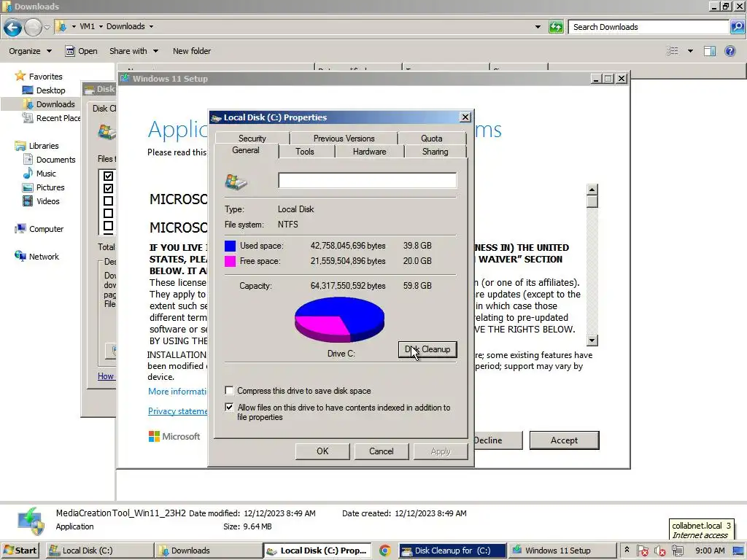
Task: Open Recent Places in sidebar
Action: coord(52,117)
